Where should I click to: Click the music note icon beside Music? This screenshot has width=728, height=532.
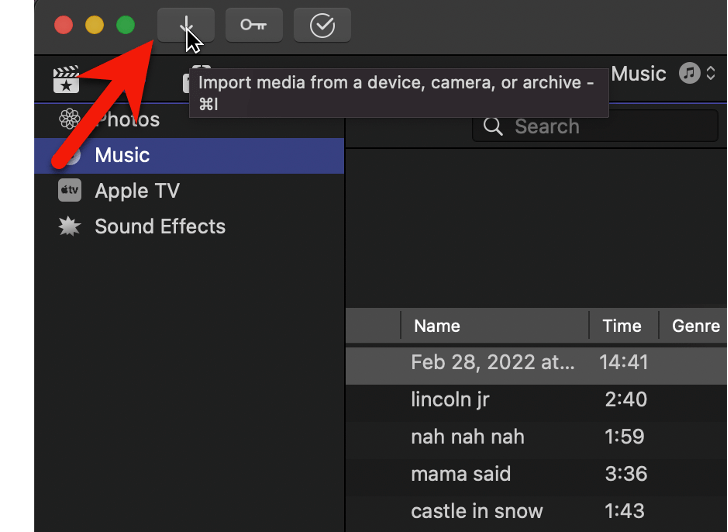click(689, 73)
